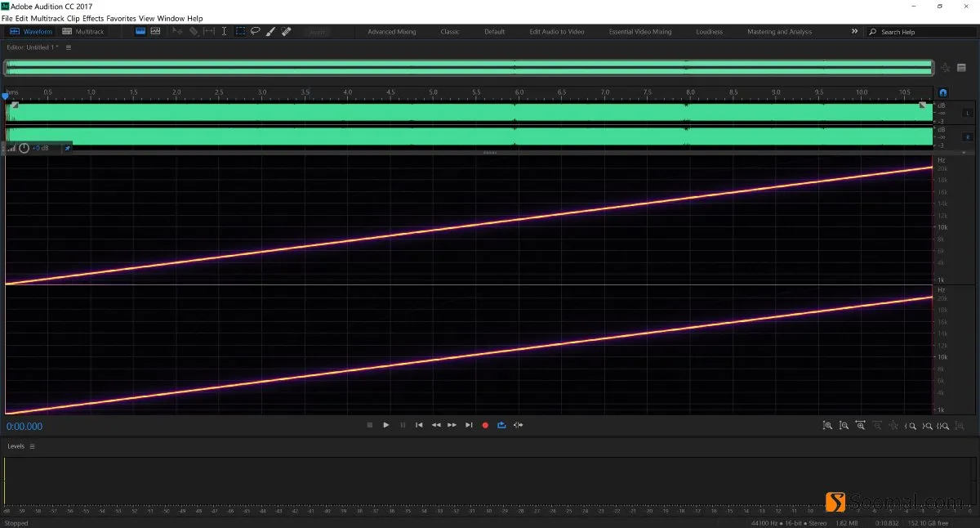Click Zoom In at Out Point icon

[x=927, y=426]
